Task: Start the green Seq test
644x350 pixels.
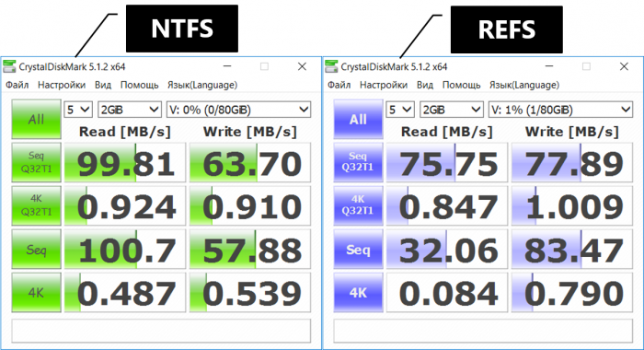Action: click(36, 250)
